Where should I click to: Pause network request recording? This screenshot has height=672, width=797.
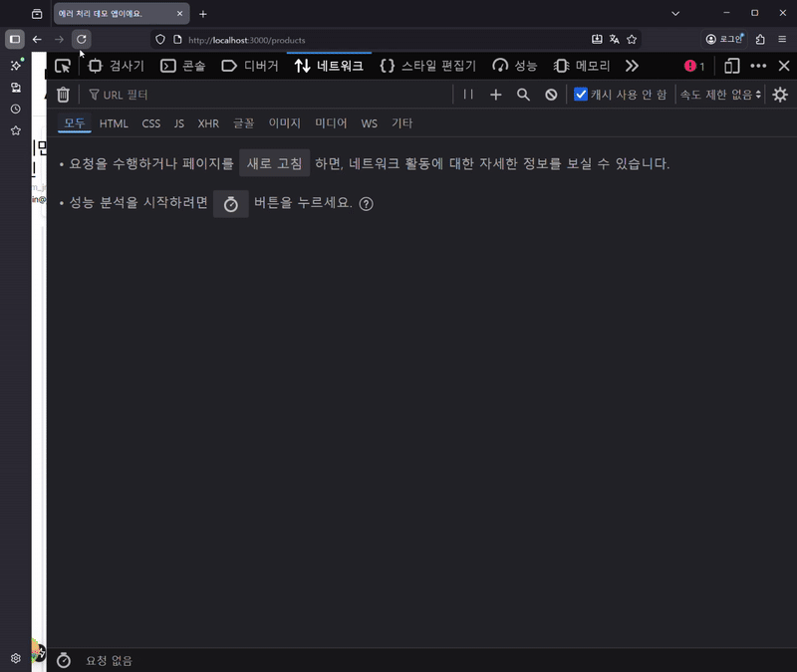[468, 95]
